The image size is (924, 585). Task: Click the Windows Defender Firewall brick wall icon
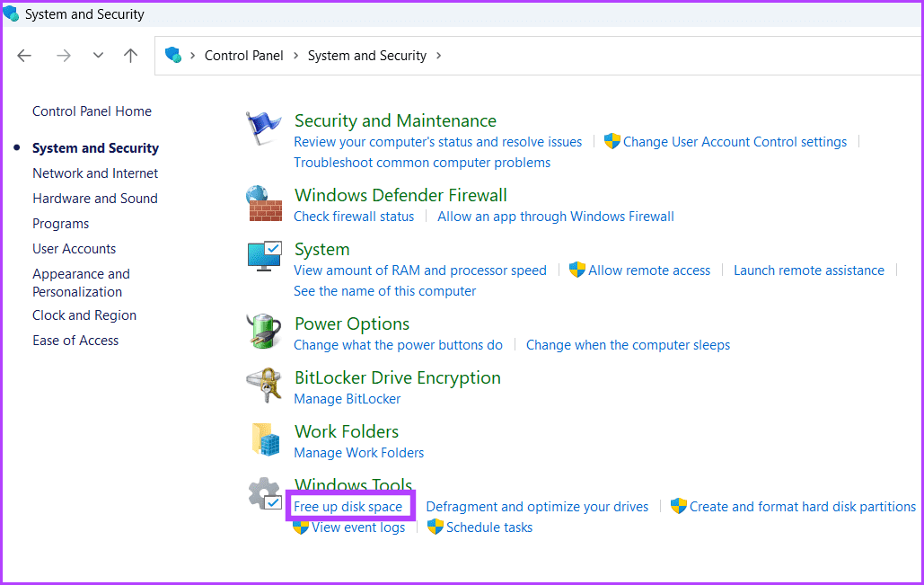tap(264, 203)
